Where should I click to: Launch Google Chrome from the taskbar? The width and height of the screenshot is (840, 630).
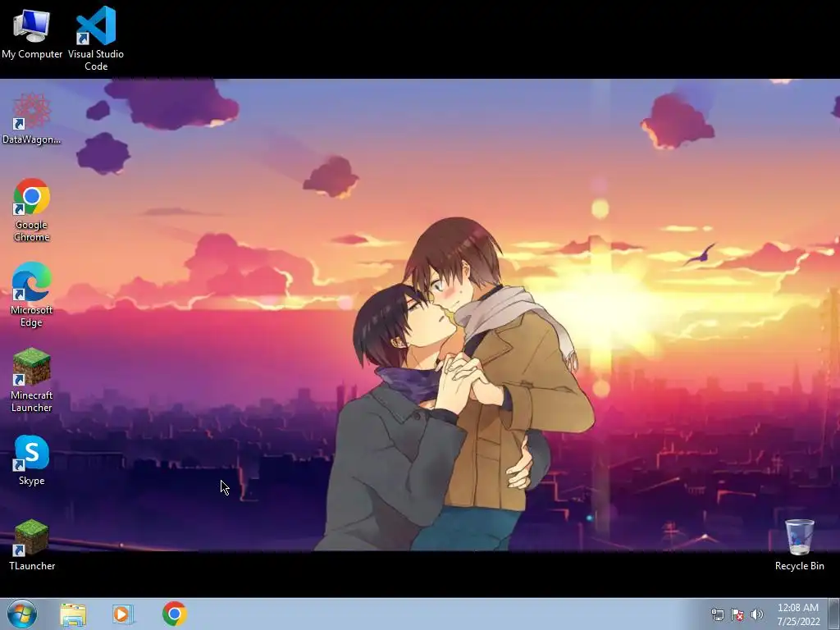point(174,614)
